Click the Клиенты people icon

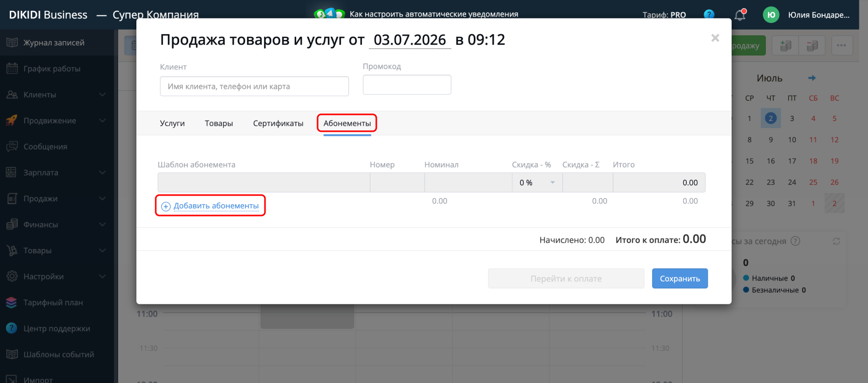(x=12, y=94)
